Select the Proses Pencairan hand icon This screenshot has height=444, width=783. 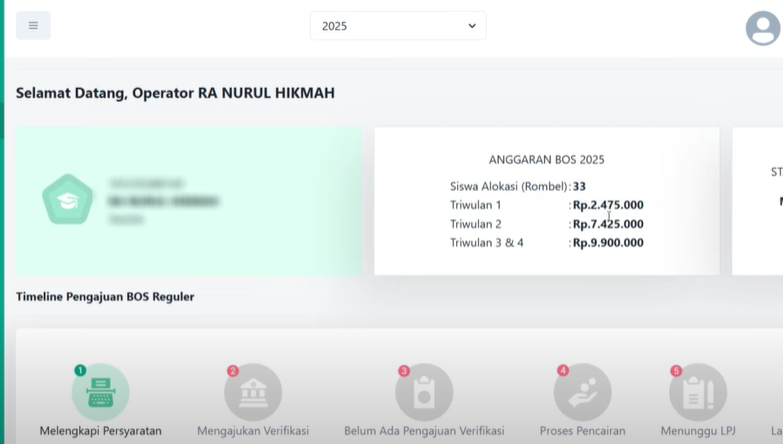click(583, 392)
